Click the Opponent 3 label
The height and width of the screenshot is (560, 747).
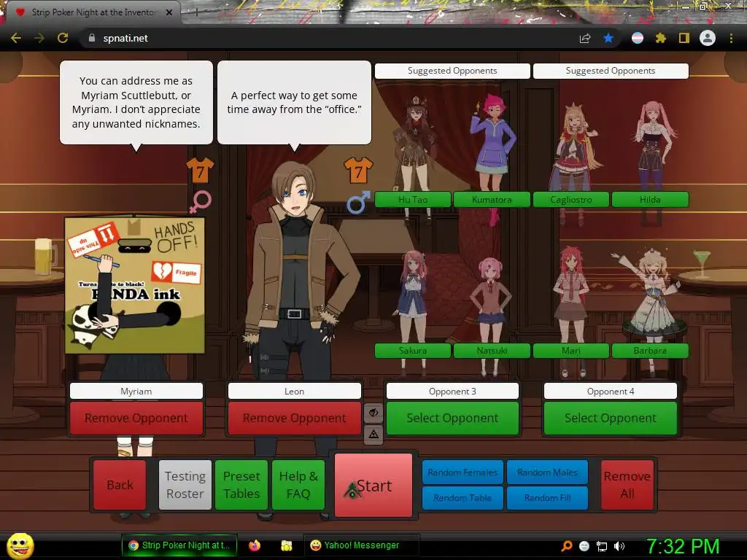pos(452,392)
